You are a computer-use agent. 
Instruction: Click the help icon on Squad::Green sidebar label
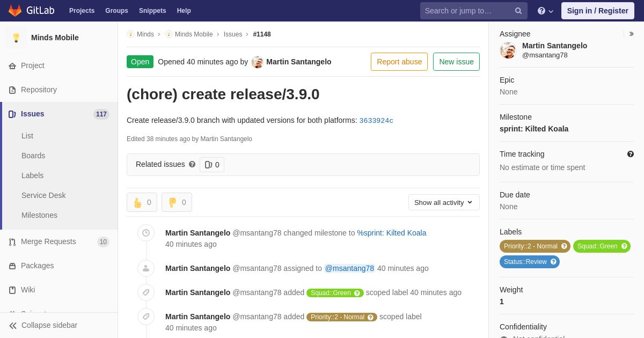(624, 246)
